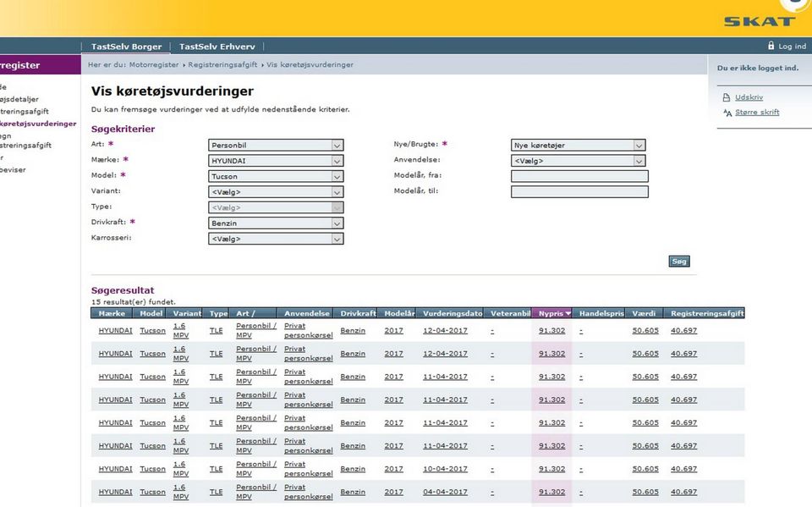Viewport: 812px width, 507px height.
Task: Click the lock icon beside Log ind
Action: pos(771,46)
